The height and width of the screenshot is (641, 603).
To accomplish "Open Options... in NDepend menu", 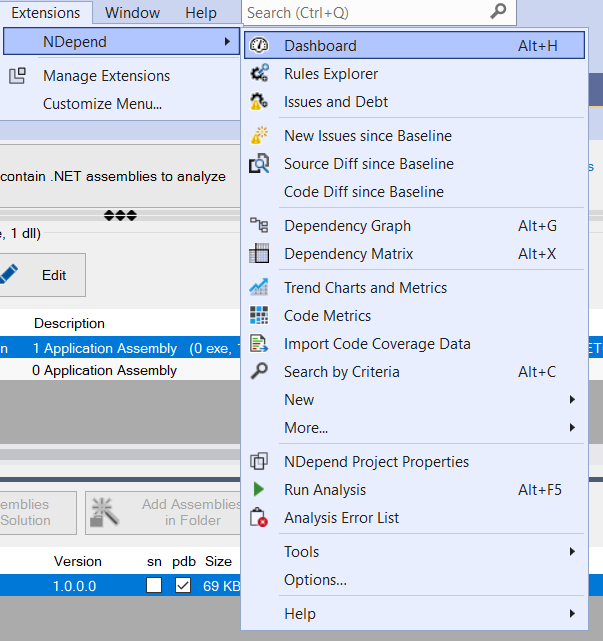I will pyautogui.click(x=414, y=580).
